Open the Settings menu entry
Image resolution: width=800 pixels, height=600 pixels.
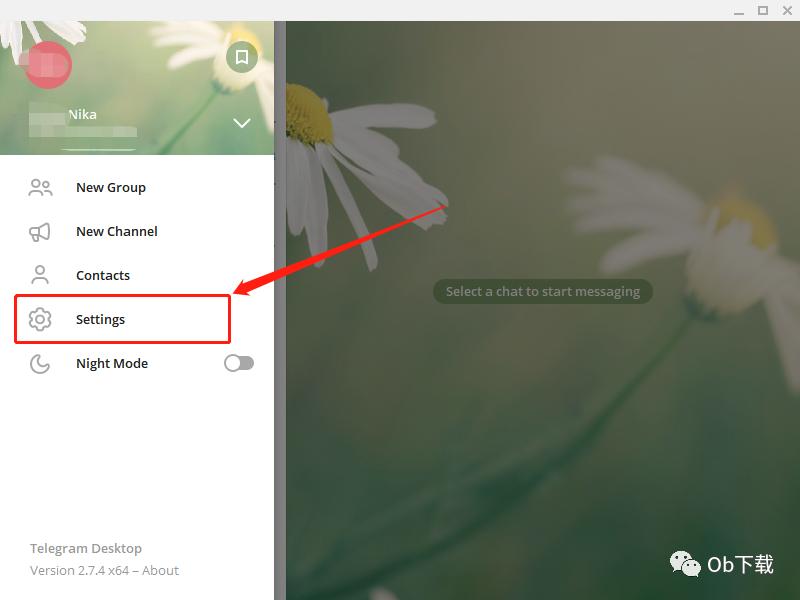[137, 319]
